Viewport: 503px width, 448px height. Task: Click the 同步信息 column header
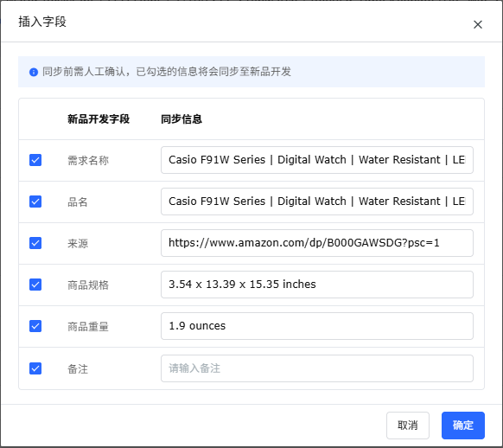coord(181,119)
